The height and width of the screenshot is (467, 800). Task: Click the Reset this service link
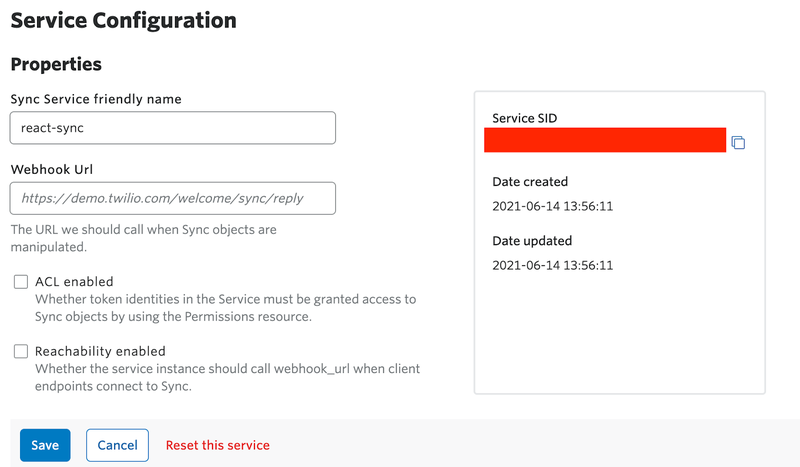pyautogui.click(x=217, y=445)
